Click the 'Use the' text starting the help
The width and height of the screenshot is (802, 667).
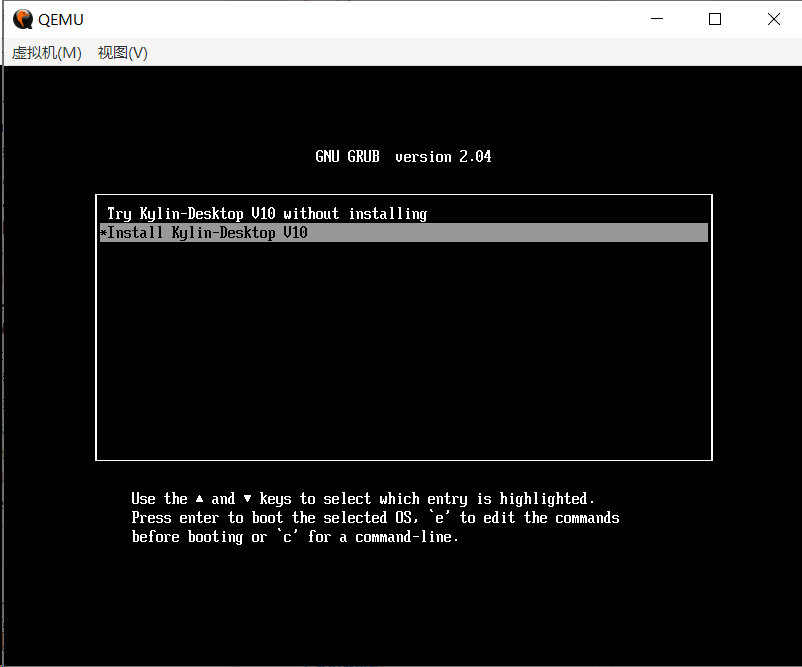(159, 499)
